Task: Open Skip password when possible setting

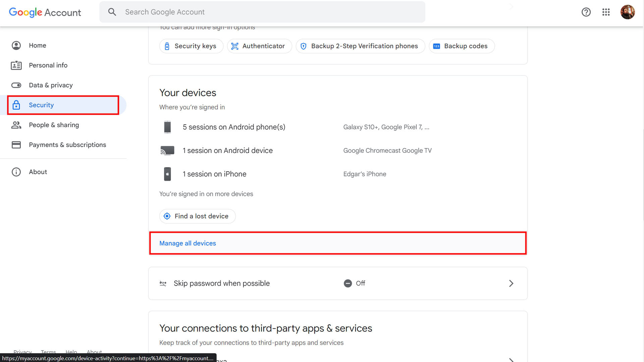Action: coord(222,283)
